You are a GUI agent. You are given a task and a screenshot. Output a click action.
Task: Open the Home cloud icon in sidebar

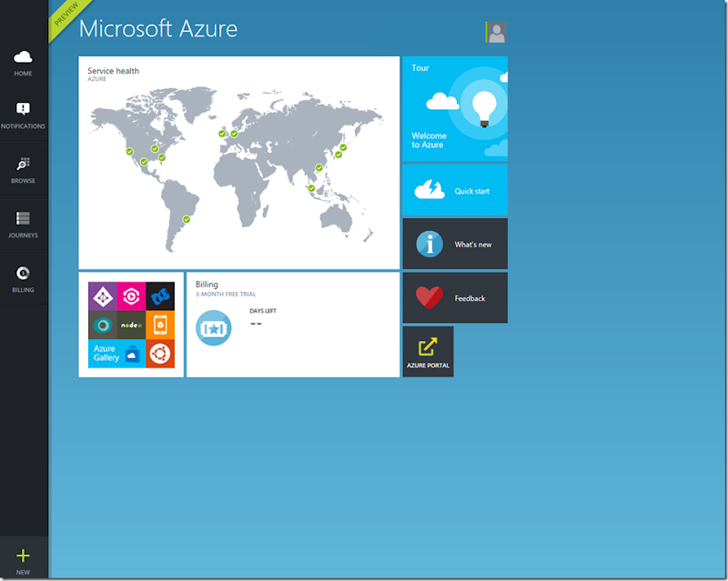coord(23,57)
